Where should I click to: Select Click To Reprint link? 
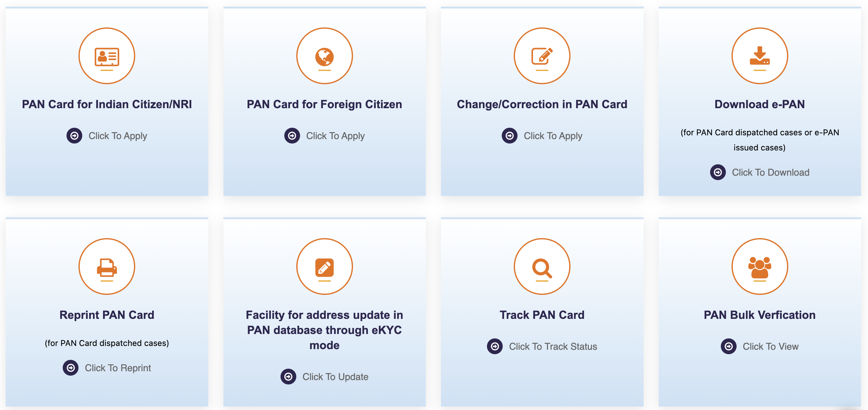(x=118, y=368)
